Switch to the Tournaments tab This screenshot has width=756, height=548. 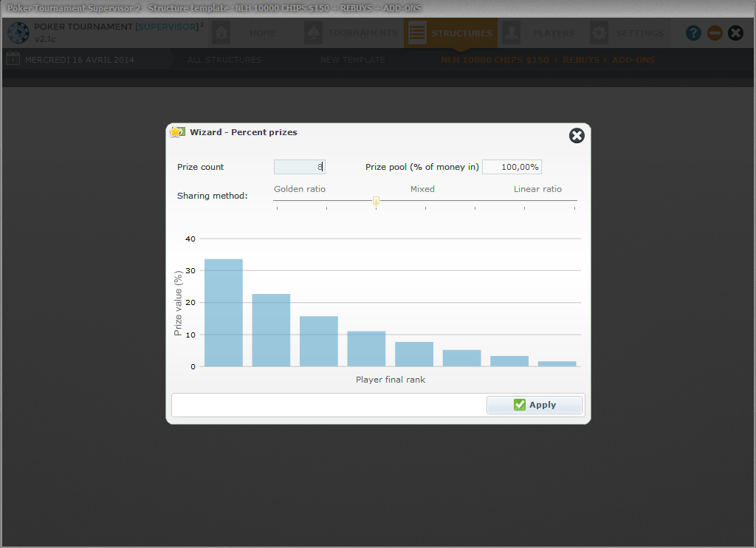[x=362, y=33]
